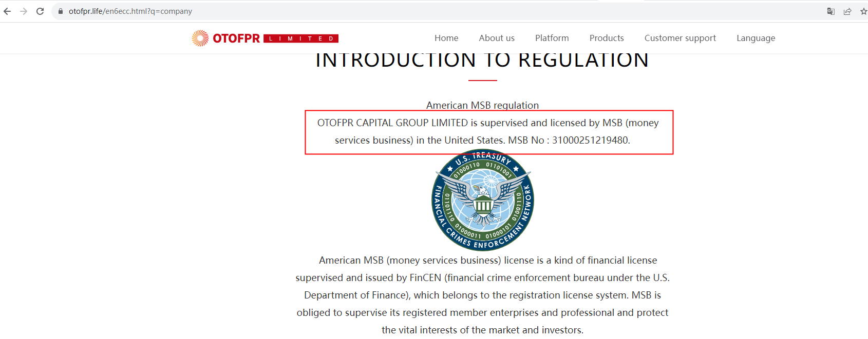
Task: Open the About us menu
Action: click(x=497, y=38)
